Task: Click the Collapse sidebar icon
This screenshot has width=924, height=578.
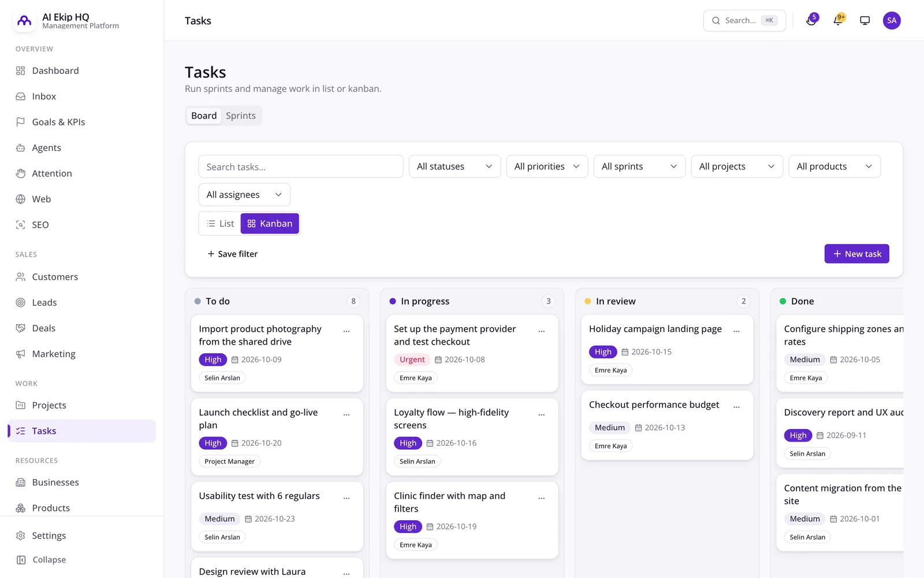Action: coord(21,560)
